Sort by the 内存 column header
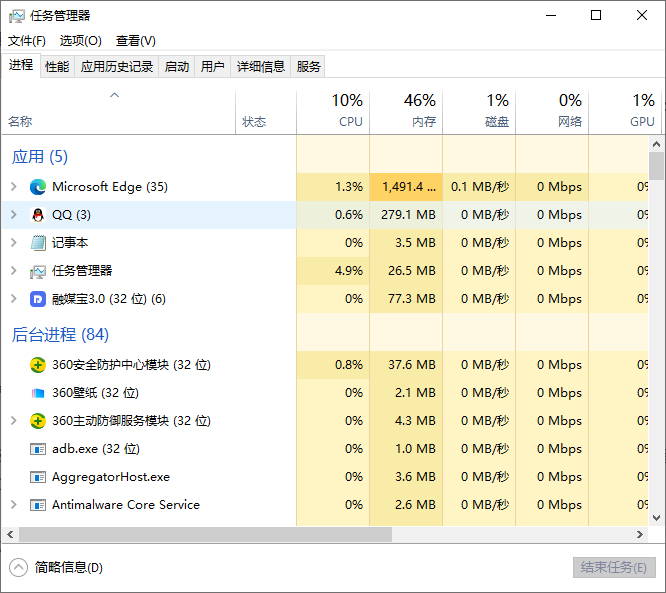 tap(406, 113)
